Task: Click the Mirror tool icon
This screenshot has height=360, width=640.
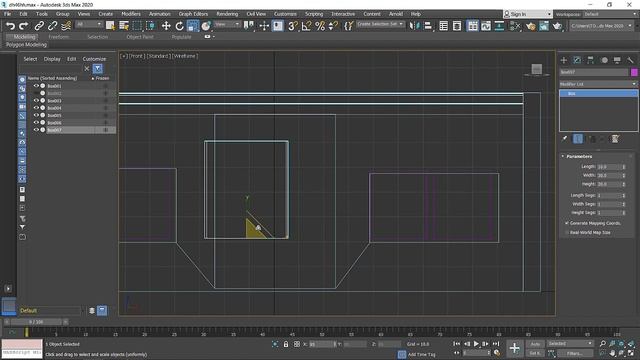Action: point(414,26)
